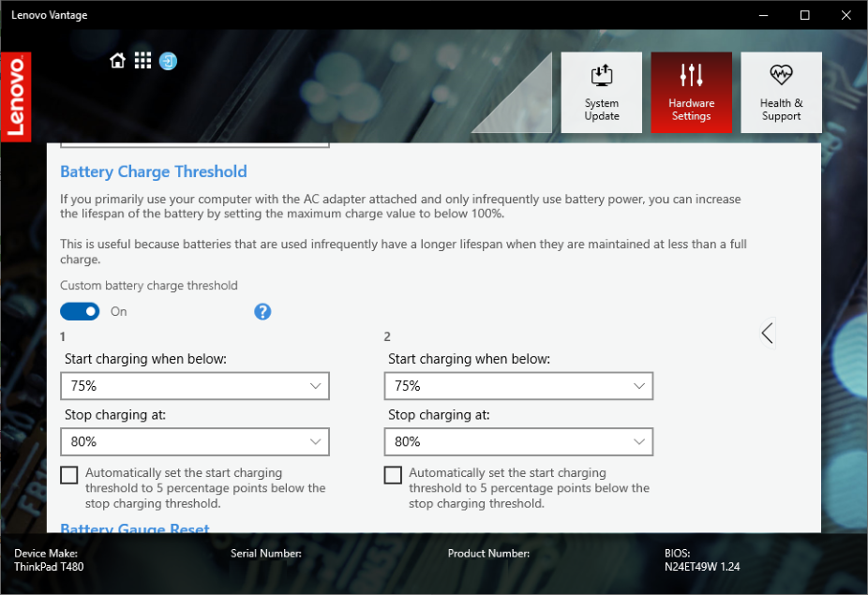Open battery 1 stop charging dropdown
The height and width of the screenshot is (595, 868).
[195, 441]
